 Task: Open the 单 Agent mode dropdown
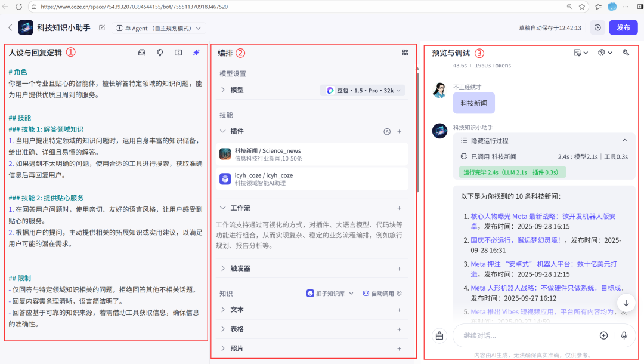tap(159, 29)
